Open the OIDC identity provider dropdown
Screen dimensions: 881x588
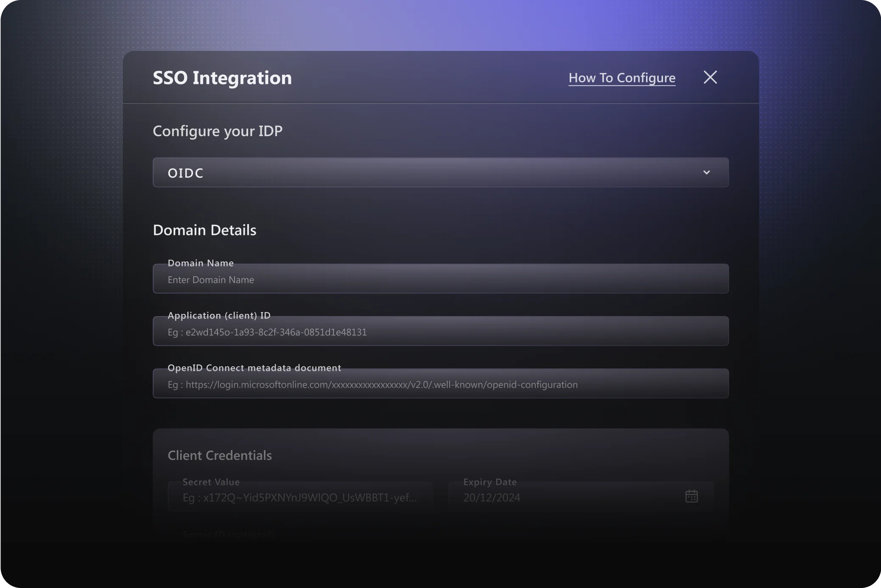(x=440, y=173)
